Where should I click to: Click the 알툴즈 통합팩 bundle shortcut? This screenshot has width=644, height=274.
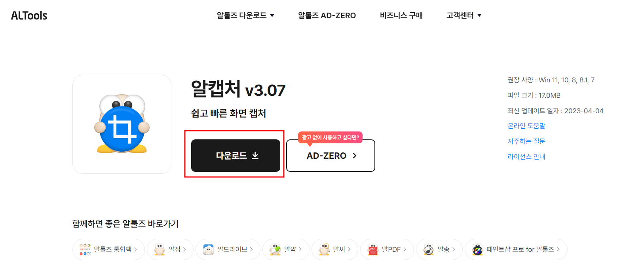coord(108,249)
